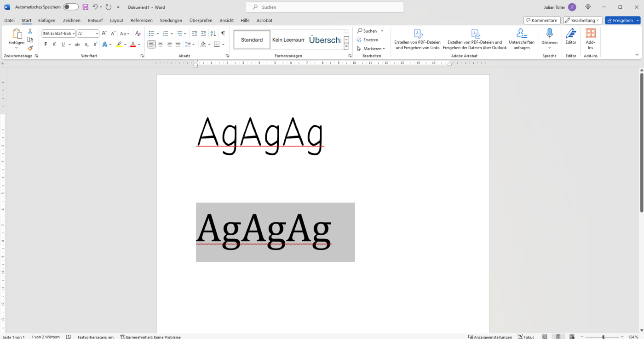Click the Format Painter brush icon
The image size is (644, 339).
[30, 48]
